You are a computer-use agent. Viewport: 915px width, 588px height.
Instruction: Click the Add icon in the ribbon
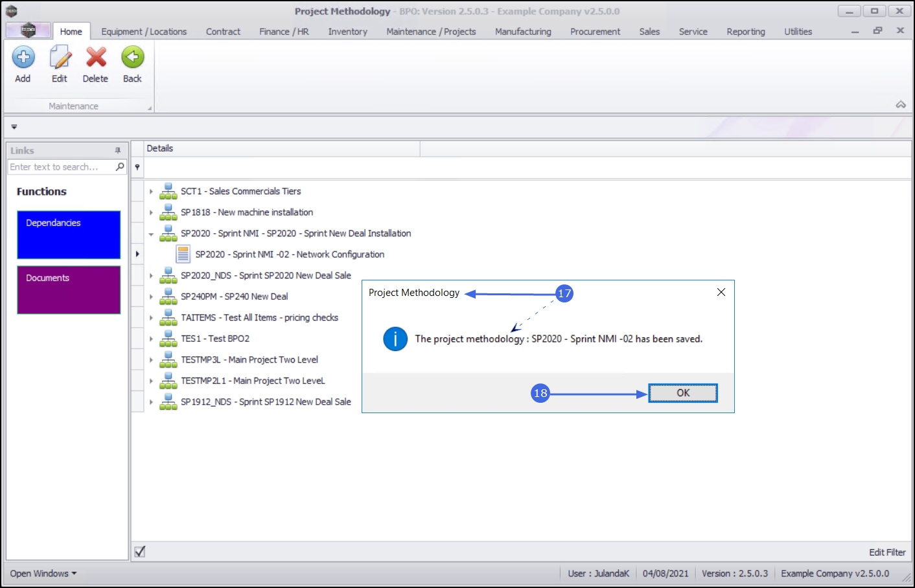click(23, 57)
